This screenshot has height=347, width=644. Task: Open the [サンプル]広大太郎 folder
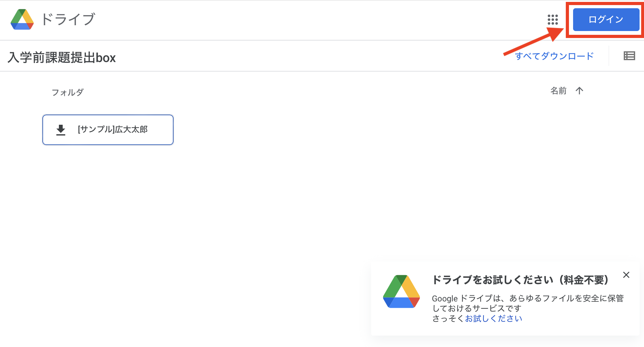(108, 130)
